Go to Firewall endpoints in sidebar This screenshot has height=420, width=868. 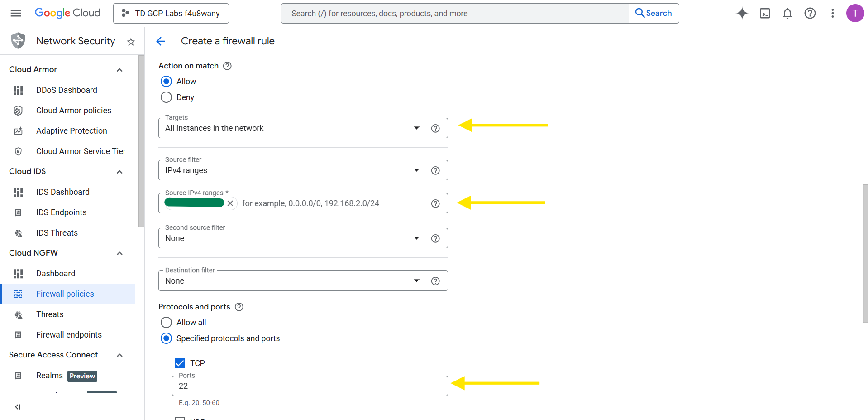[x=69, y=334]
